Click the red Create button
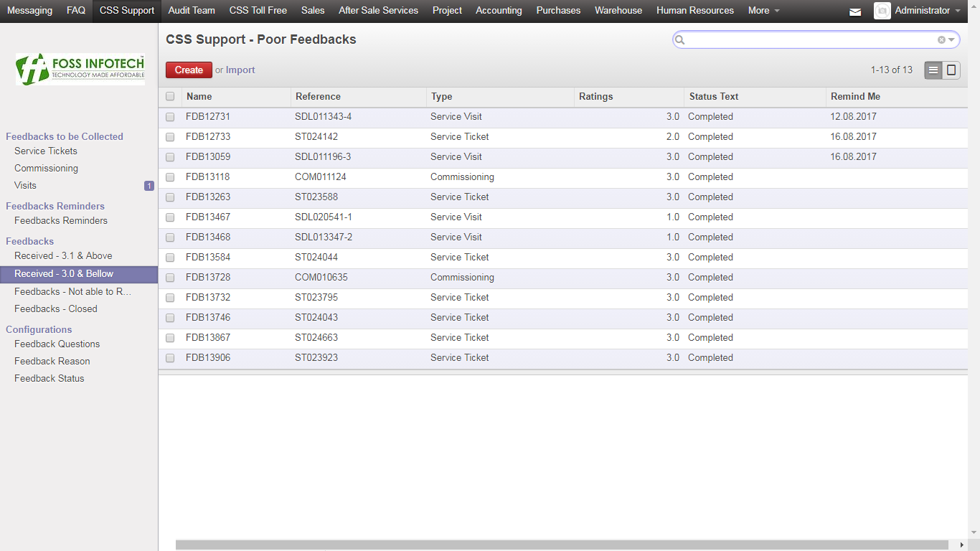The width and height of the screenshot is (980, 551). click(189, 70)
